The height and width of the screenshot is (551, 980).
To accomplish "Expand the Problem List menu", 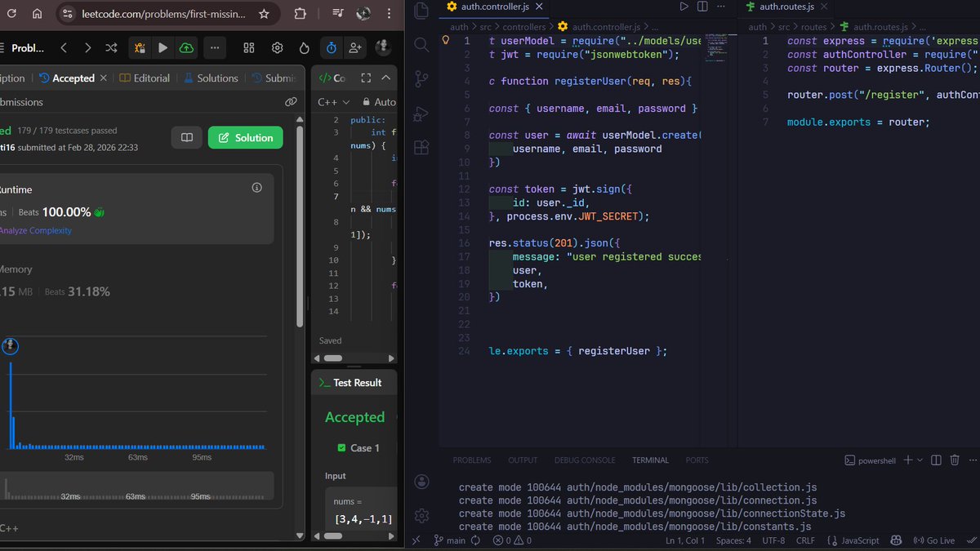I will [x=22, y=48].
